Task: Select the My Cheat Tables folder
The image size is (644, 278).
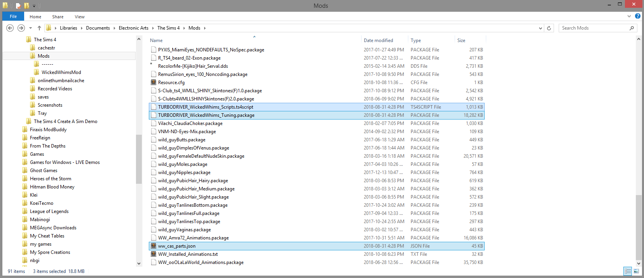Action: point(47,236)
